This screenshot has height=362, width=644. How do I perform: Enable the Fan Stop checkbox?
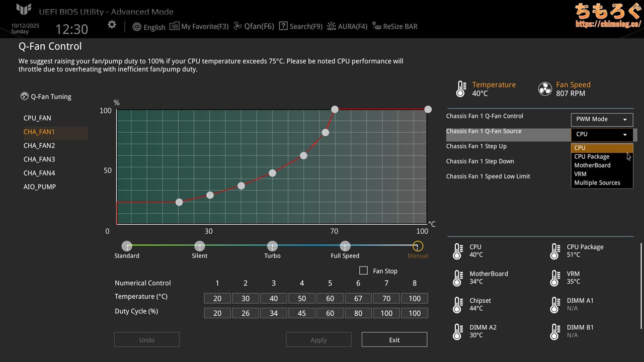[363, 270]
